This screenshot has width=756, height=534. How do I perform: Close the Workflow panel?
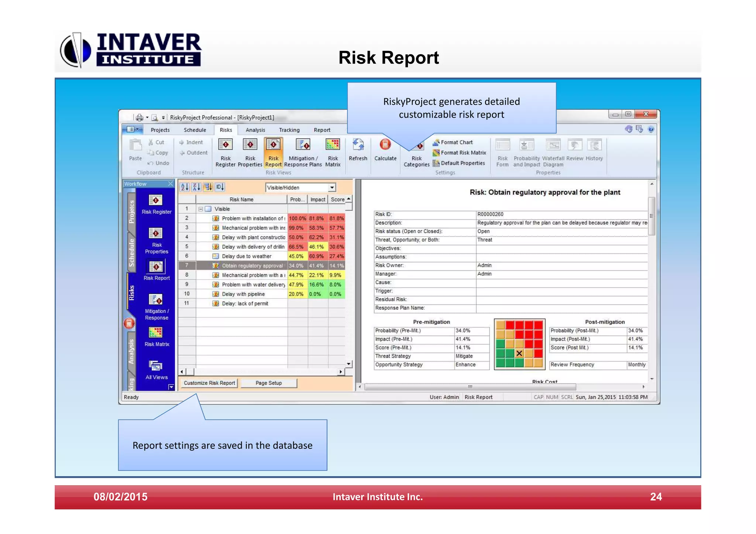click(x=170, y=184)
